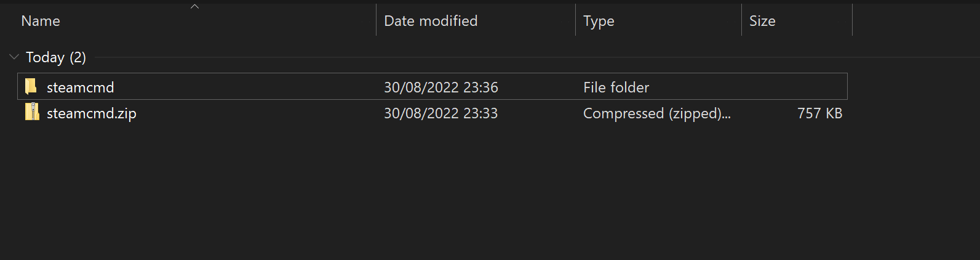Select the Today (2) group label
Screen dimensions: 980x260
[x=55, y=57]
